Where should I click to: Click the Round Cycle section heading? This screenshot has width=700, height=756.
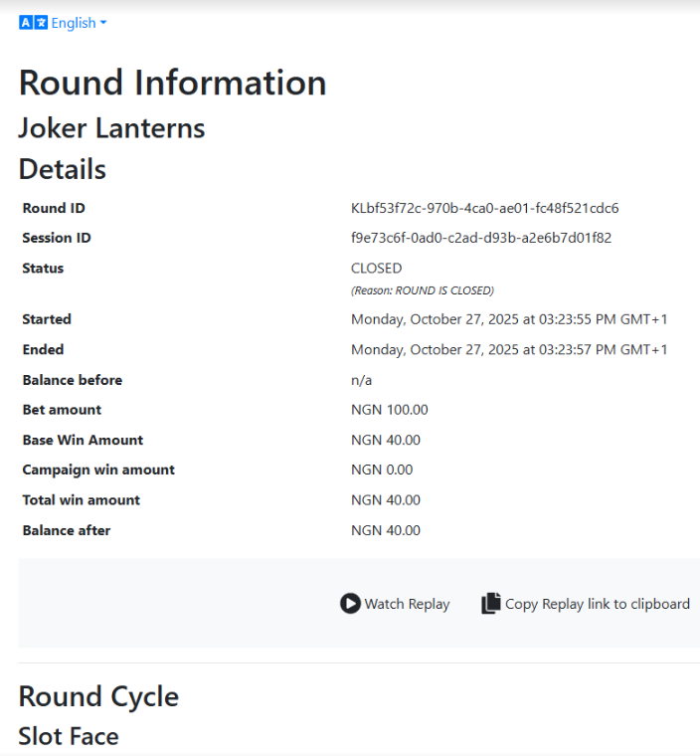click(x=98, y=696)
